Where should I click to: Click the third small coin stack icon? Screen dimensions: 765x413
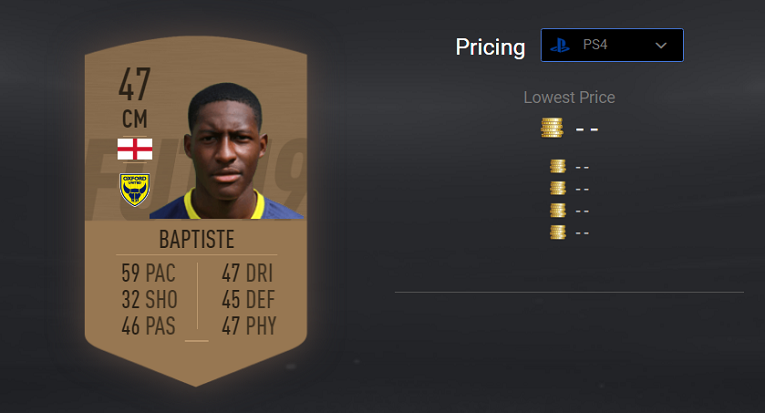tap(558, 210)
